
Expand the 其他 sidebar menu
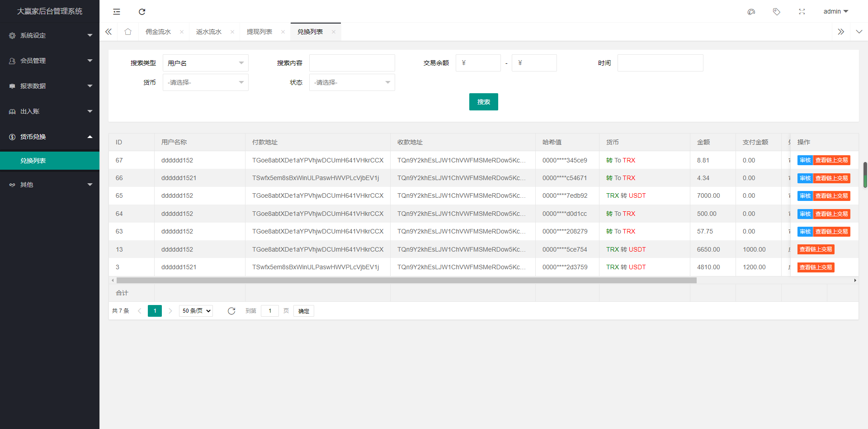pos(50,185)
